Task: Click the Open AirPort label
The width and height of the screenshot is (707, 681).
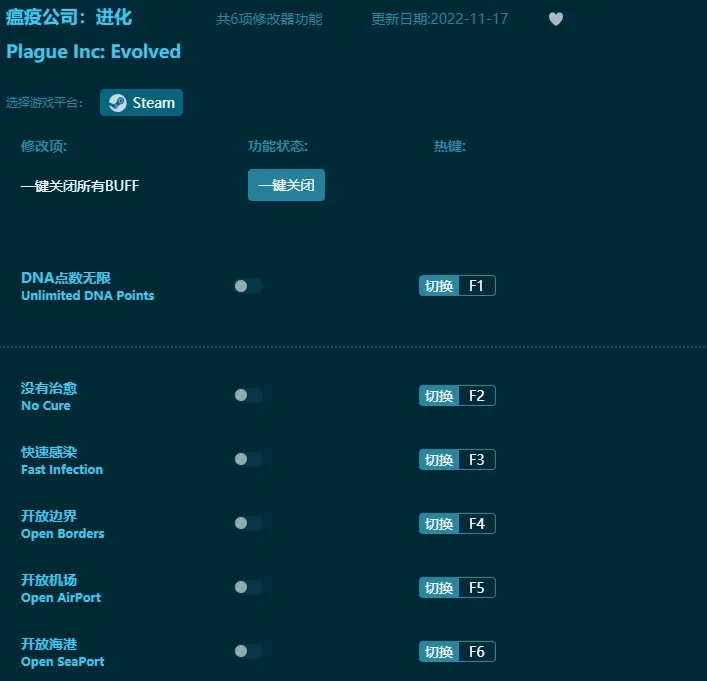Action: [x=61, y=598]
